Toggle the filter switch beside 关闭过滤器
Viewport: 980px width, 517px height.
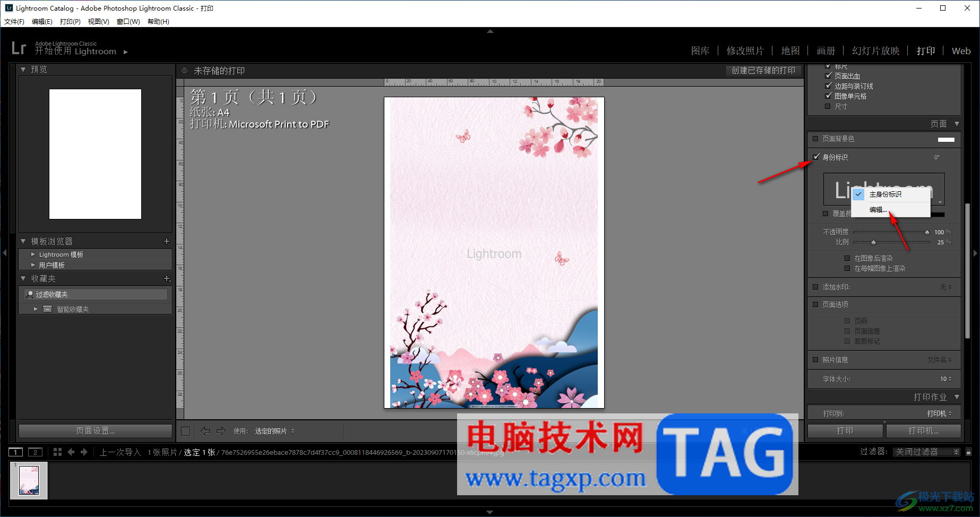coord(969,452)
